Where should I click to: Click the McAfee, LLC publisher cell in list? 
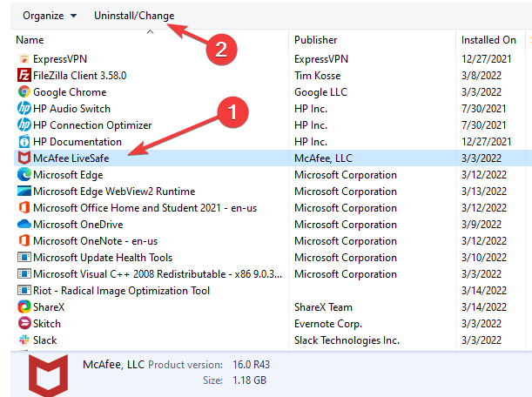click(323, 158)
